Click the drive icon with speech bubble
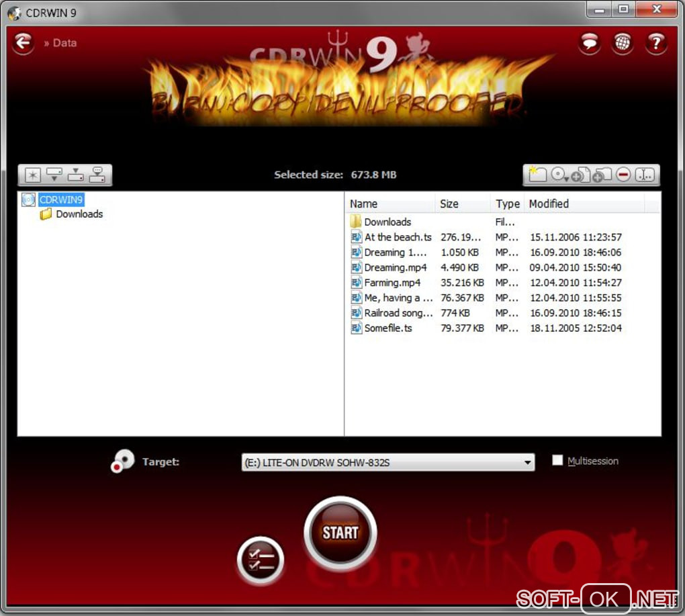This screenshot has height=616, width=685. point(97,175)
